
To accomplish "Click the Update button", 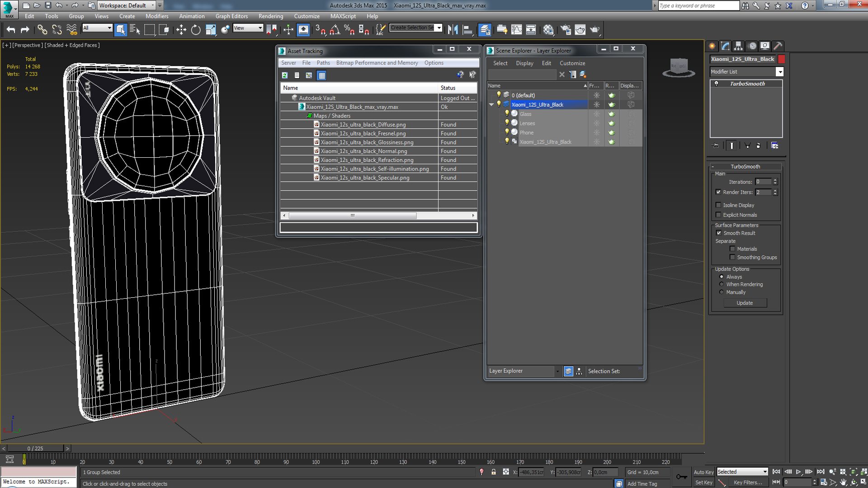I will 745,303.
